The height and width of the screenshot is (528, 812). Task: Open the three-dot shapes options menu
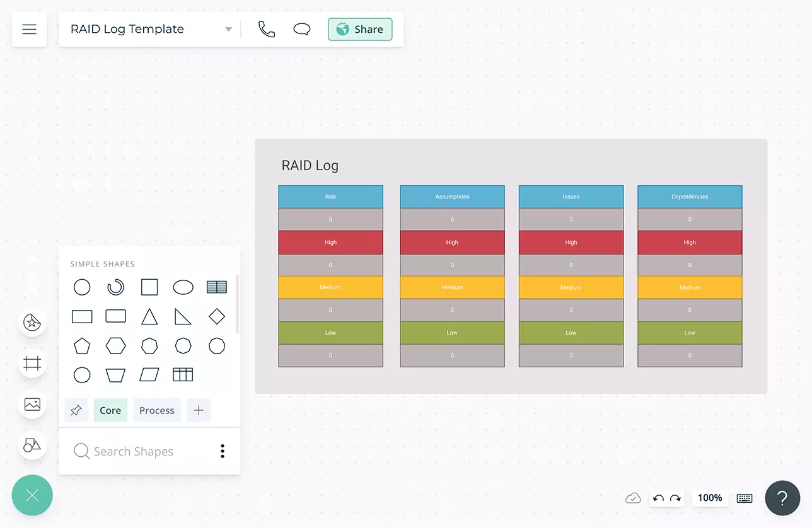pyautogui.click(x=223, y=451)
